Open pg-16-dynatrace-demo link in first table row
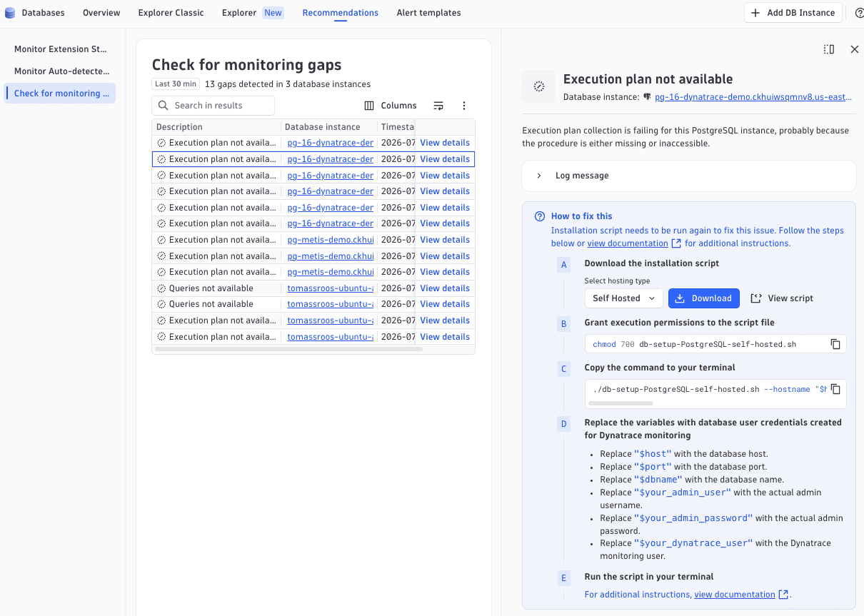This screenshot has width=864, height=616. (331, 143)
